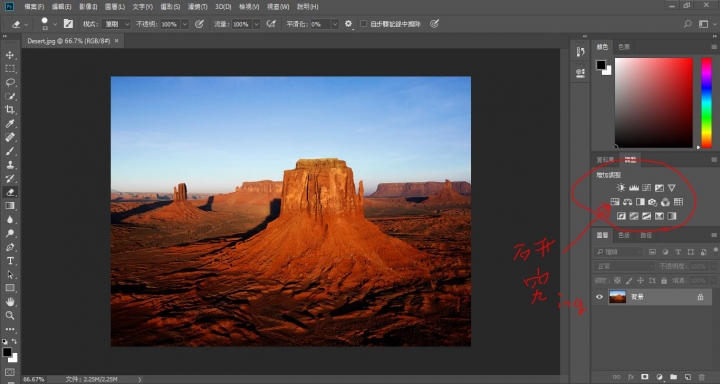Select the Desert.jpg document tab

click(x=69, y=41)
